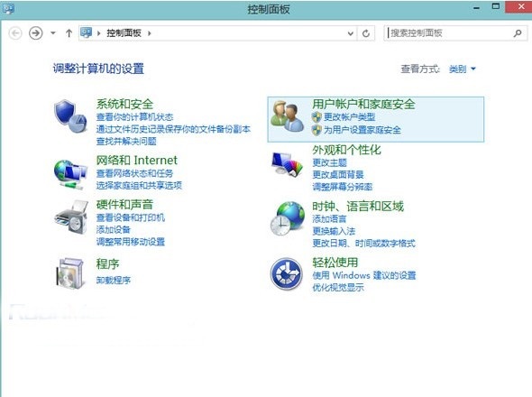Open 查看设备和打印机 link
Screen dimensions: 532x397
(x=131, y=217)
